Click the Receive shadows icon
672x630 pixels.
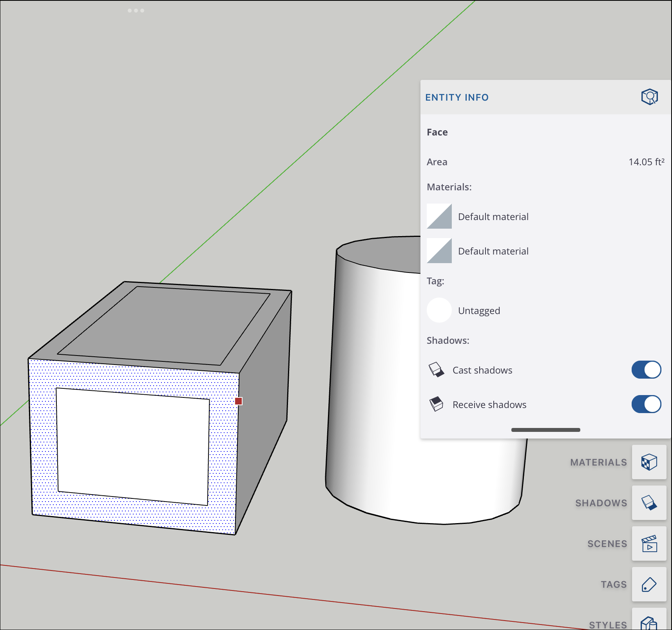(x=436, y=404)
